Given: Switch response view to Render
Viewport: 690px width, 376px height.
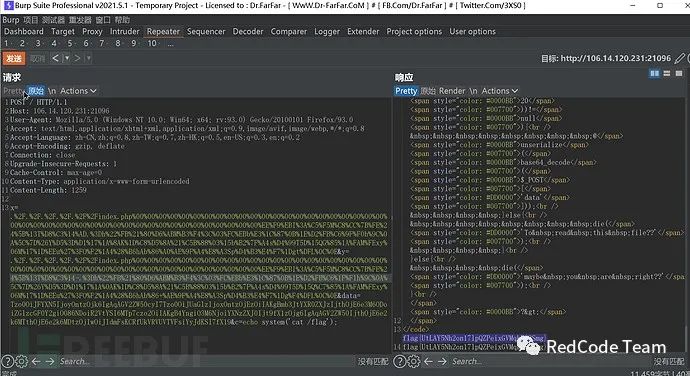Looking at the screenshot, I should tap(452, 91).
